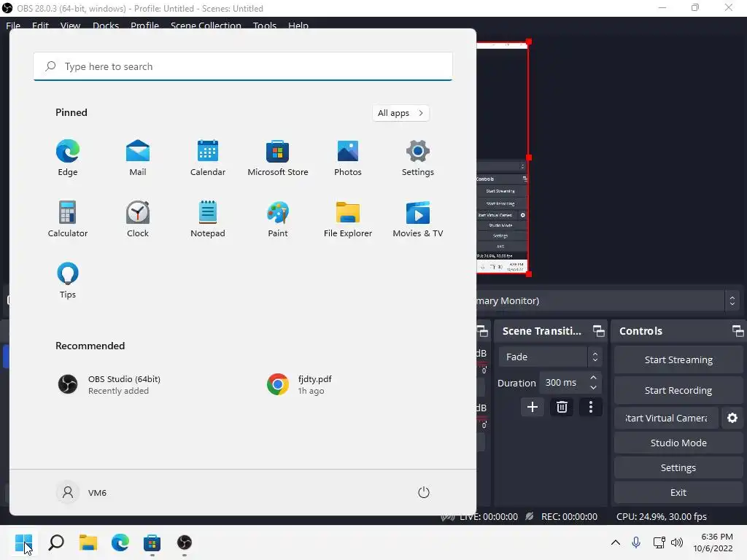Image resolution: width=747 pixels, height=560 pixels.
Task: Open the Scene Collection menu
Action: click(206, 26)
